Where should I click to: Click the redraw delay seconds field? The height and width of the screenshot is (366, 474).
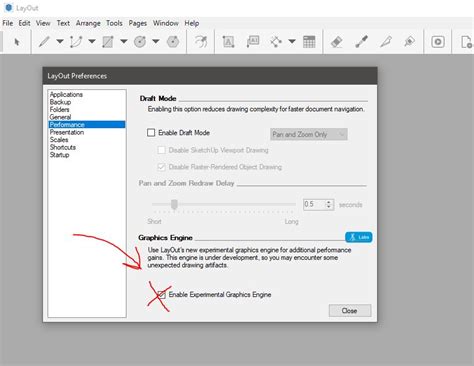(314, 204)
